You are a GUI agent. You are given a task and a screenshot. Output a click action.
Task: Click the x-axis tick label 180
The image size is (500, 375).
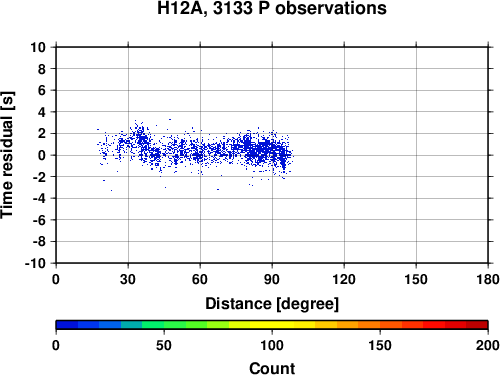pos(488,279)
